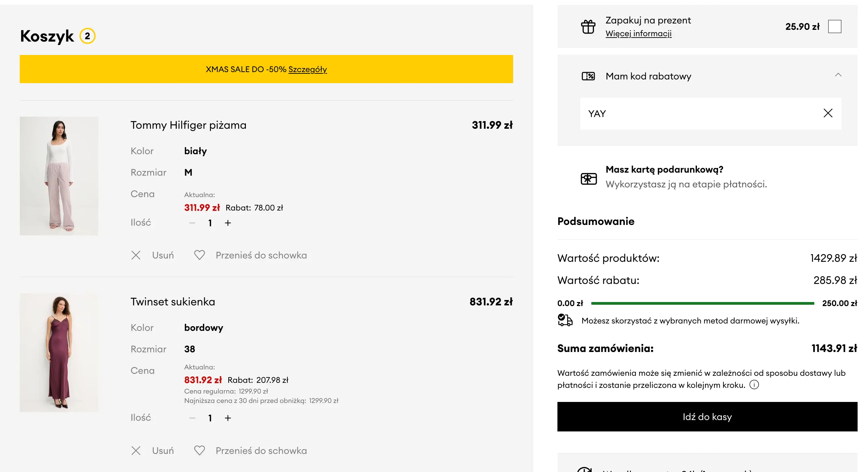The width and height of the screenshot is (868, 472).
Task: Click the gift box icon beside Zapakuj na prezent
Action: point(588,26)
